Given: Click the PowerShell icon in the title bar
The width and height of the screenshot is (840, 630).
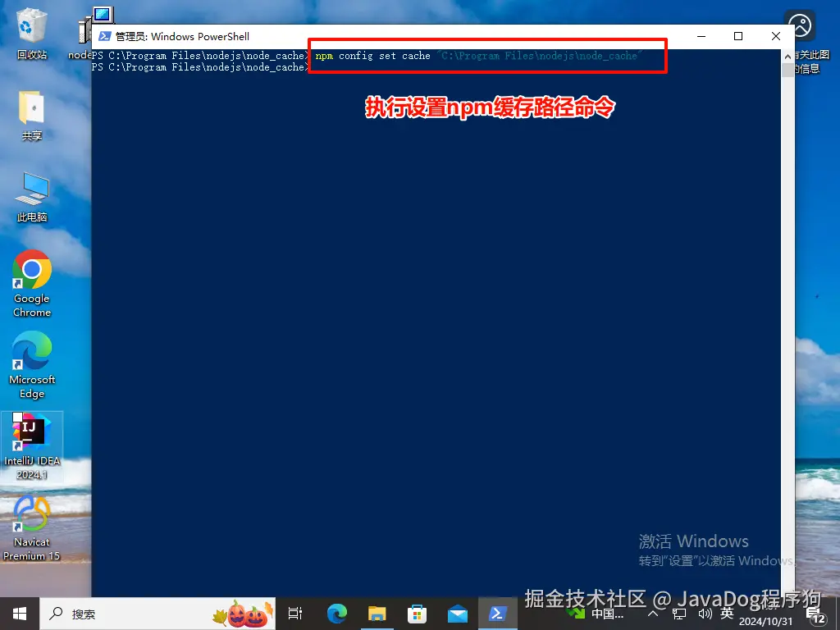Looking at the screenshot, I should (x=105, y=36).
